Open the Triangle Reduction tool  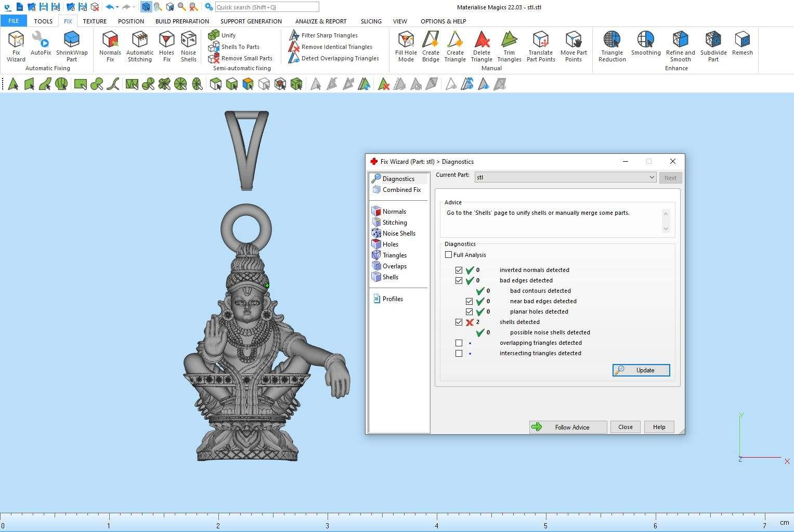[x=612, y=46]
